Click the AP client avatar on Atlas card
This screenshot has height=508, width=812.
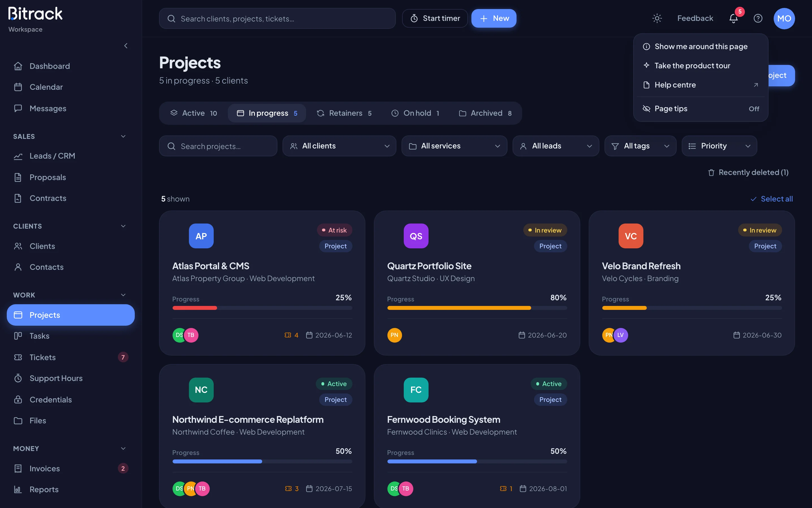(x=201, y=236)
